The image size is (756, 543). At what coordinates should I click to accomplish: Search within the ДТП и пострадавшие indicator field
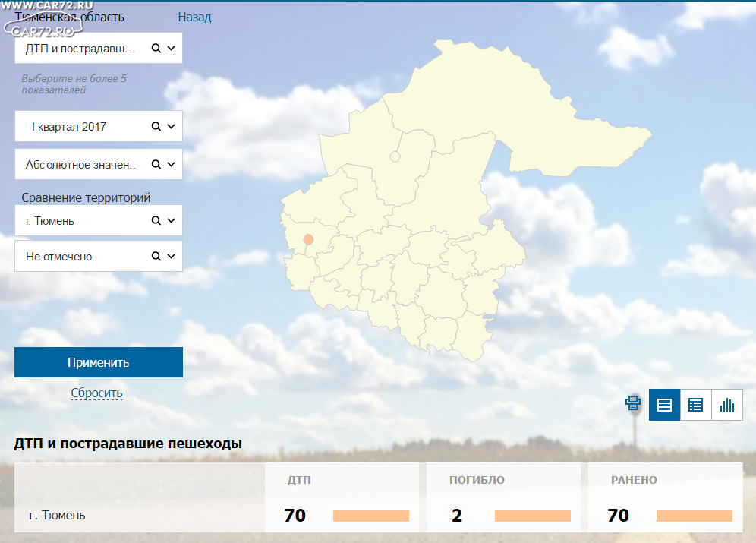point(156,48)
